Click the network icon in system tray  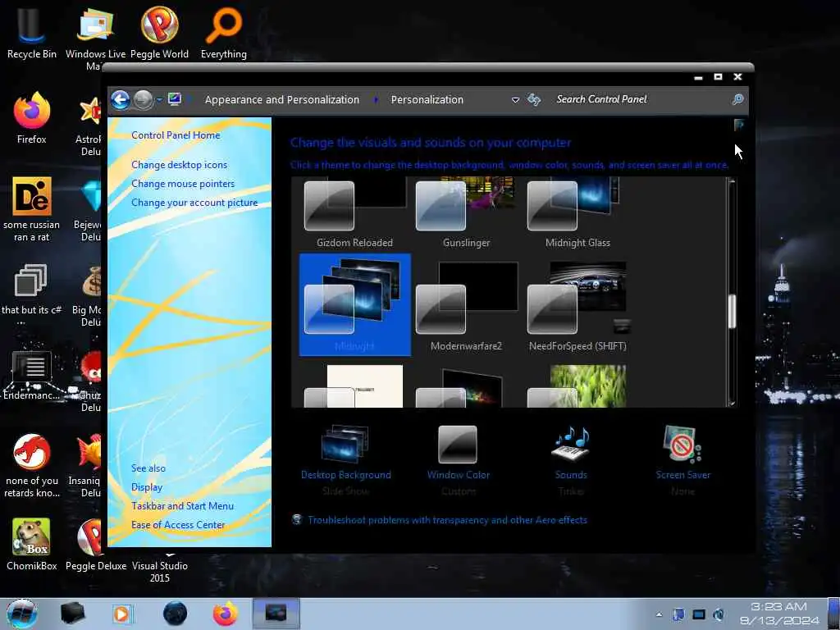699,614
